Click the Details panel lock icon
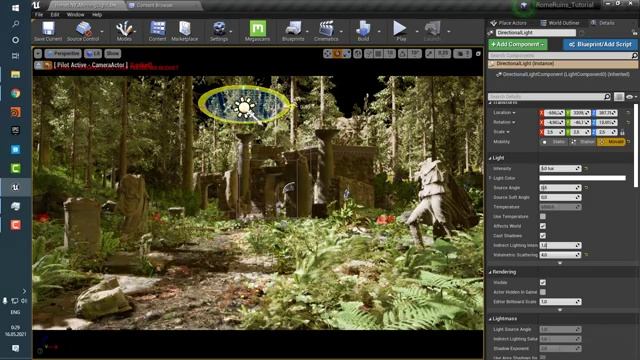Viewport: 640px width, 360px height. (634, 32)
